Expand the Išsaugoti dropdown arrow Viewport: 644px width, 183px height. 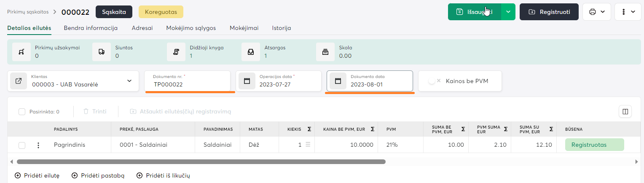pos(508,12)
